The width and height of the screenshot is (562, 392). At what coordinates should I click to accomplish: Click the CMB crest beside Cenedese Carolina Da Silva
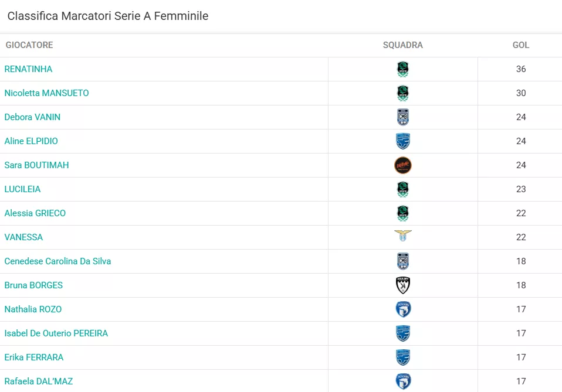403,261
